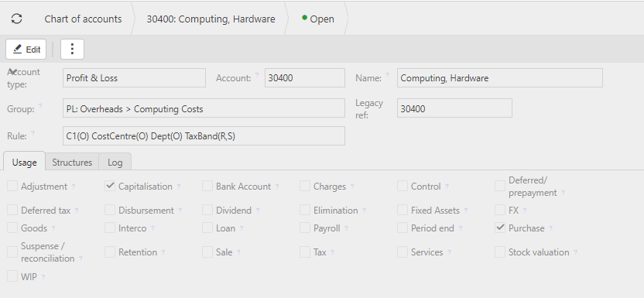Enable the Stock valuation checkbox
Image resolution: width=644 pixels, height=298 pixels.
(x=500, y=252)
